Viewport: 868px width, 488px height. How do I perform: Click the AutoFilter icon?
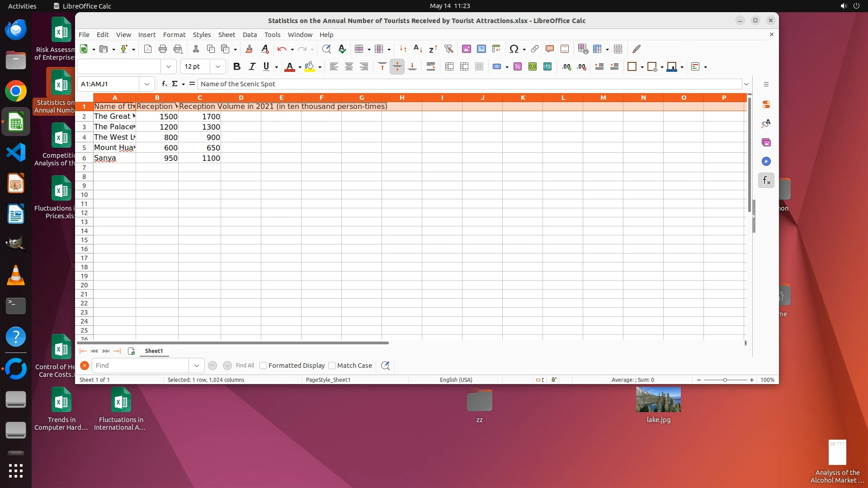click(448, 49)
